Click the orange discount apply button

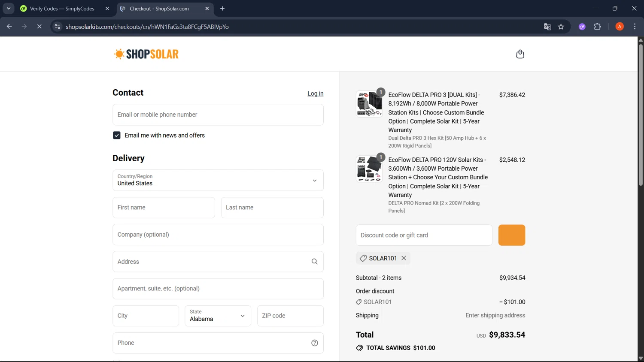click(511, 235)
